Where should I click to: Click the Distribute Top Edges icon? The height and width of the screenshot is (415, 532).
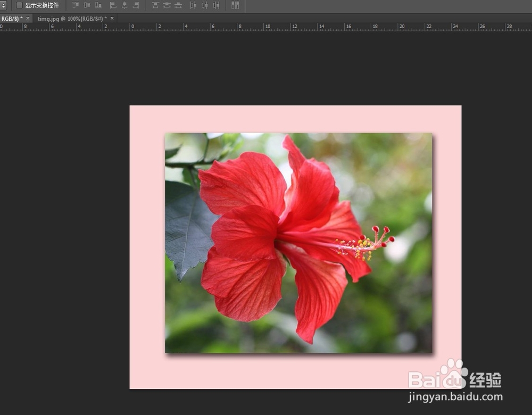(155, 5)
